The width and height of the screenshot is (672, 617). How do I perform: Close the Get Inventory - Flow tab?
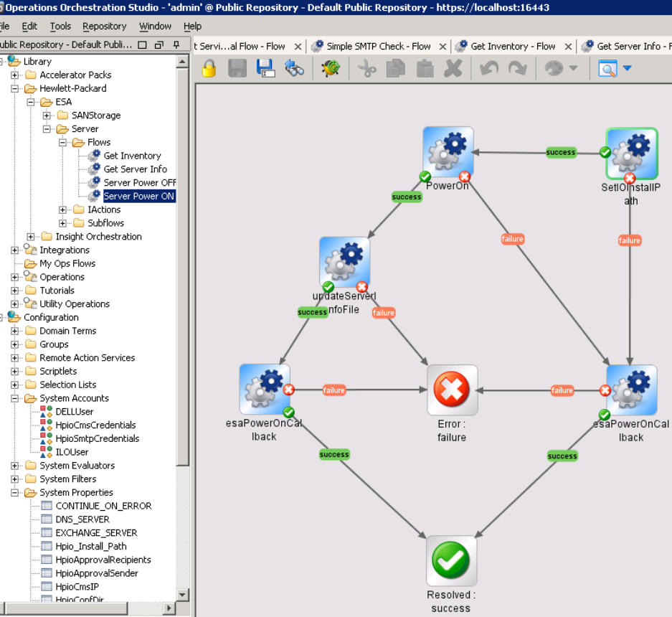[x=568, y=47]
